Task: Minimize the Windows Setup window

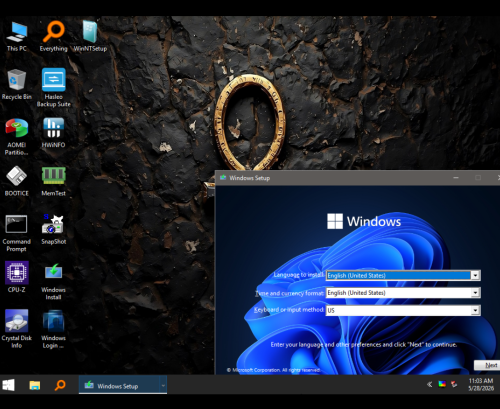Action: (x=456, y=178)
